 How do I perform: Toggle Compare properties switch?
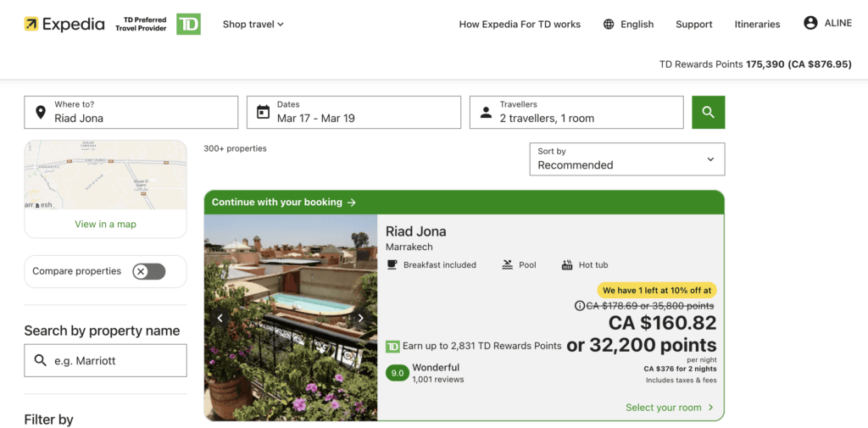click(x=148, y=271)
